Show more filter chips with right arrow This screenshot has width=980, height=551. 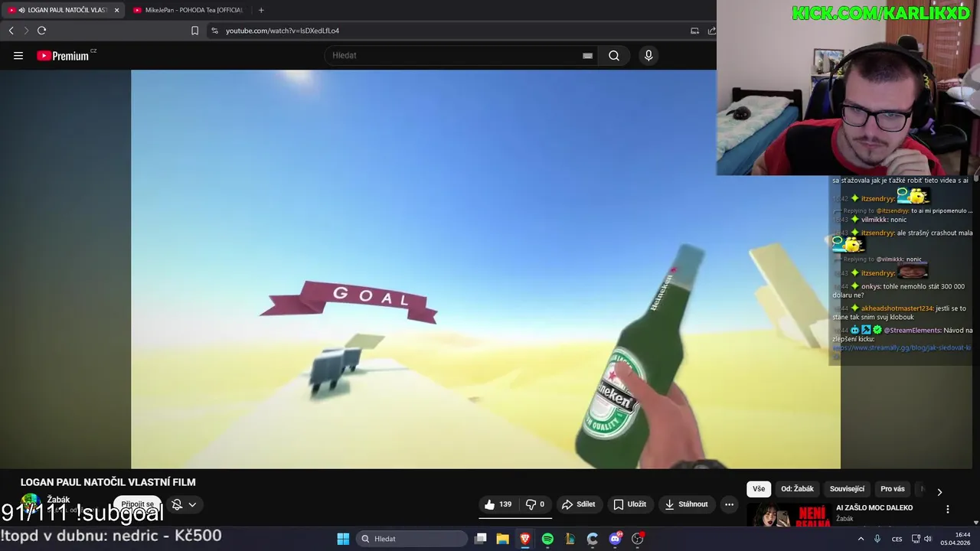point(939,492)
